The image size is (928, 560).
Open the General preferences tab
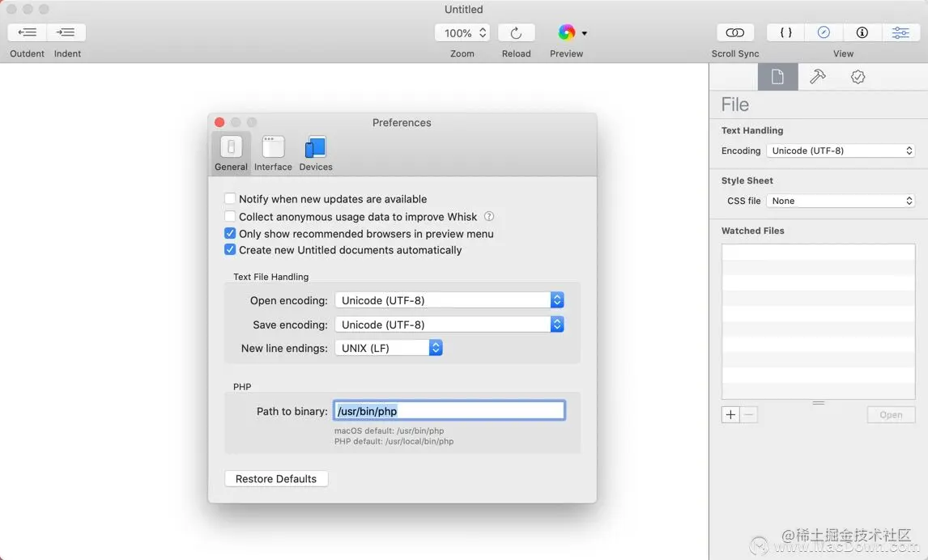[231, 153]
